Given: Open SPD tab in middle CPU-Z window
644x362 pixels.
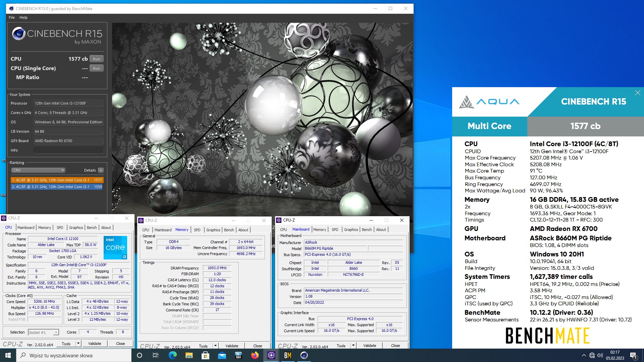Looking at the screenshot, I should [x=197, y=230].
